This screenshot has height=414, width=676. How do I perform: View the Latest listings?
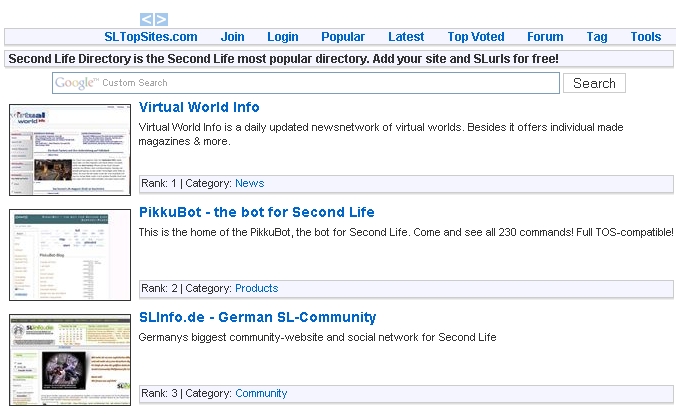coord(406,37)
